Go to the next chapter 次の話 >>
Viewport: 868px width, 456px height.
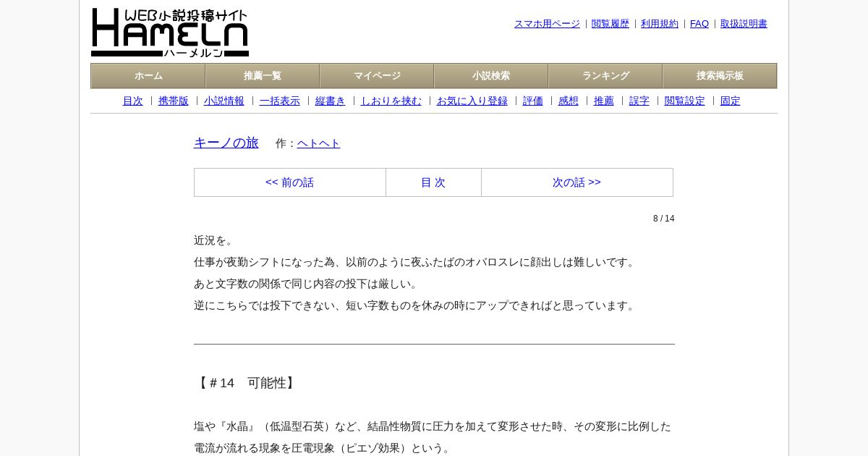point(576,182)
